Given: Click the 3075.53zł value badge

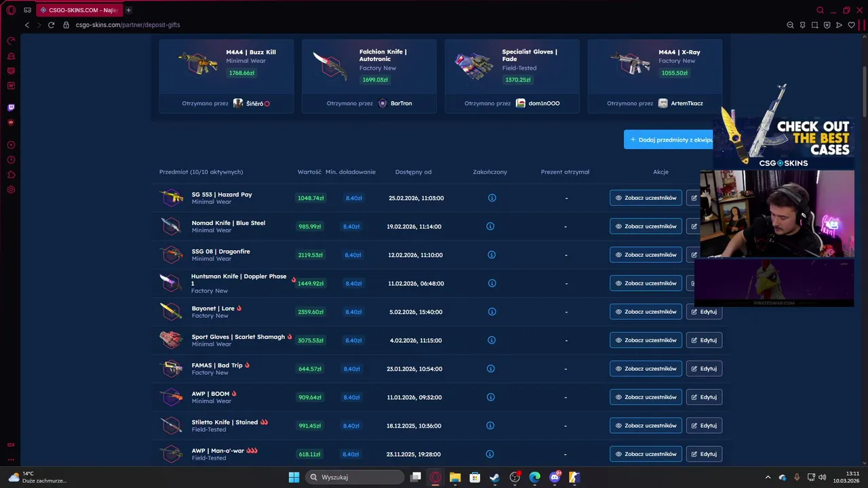Looking at the screenshot, I should click(311, 340).
